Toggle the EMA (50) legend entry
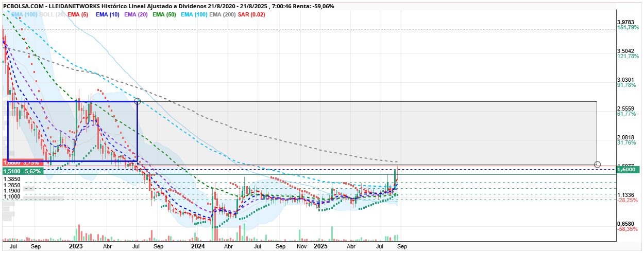This screenshot has width=644, height=253. click(x=165, y=14)
